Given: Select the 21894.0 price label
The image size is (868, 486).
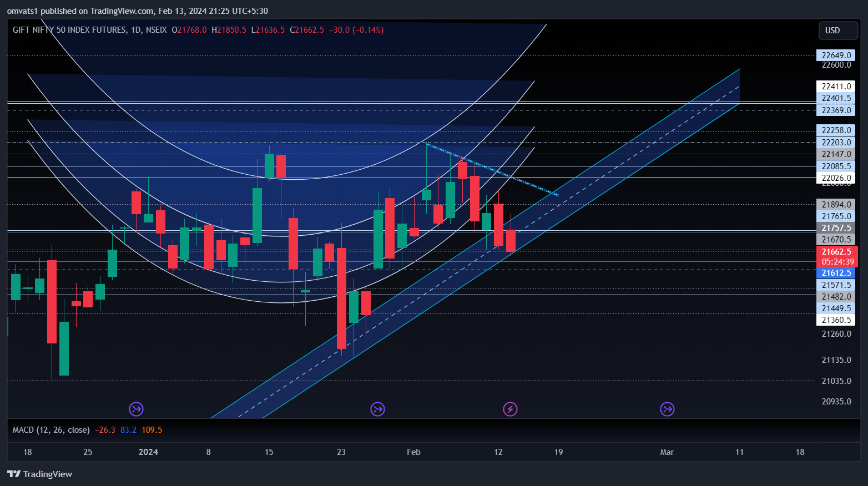Looking at the screenshot, I should coord(836,205).
